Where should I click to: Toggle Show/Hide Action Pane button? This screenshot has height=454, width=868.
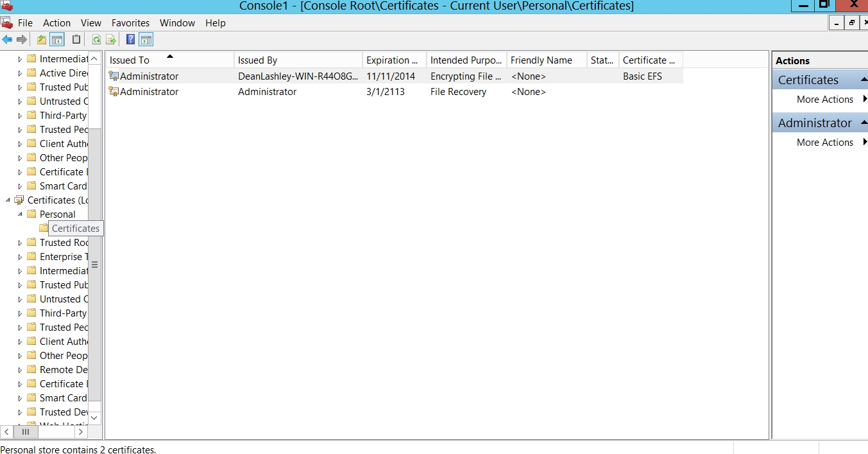[146, 40]
